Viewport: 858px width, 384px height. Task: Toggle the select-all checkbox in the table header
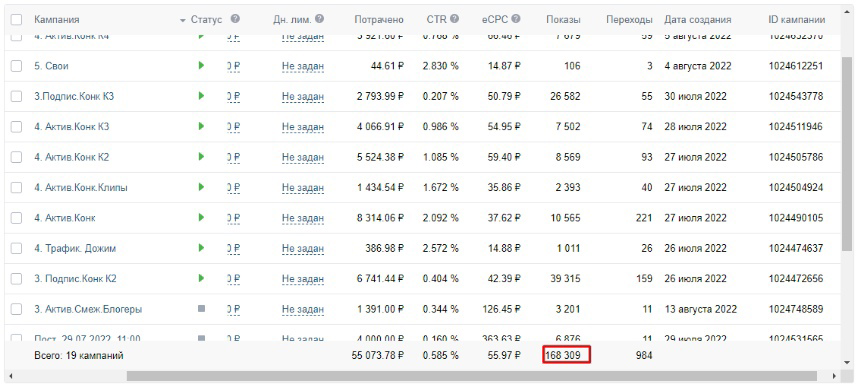(x=16, y=20)
